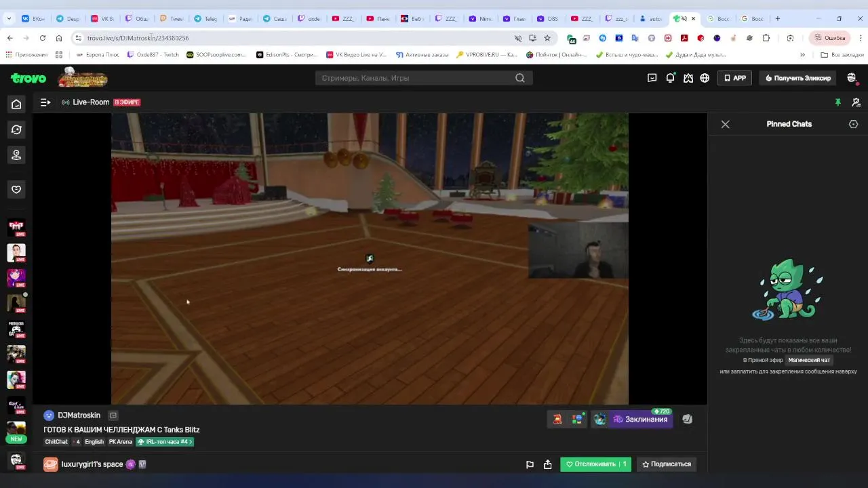Viewport: 868px width, 488px height.
Task: Go to Home in the left sidebar
Action: click(16, 104)
